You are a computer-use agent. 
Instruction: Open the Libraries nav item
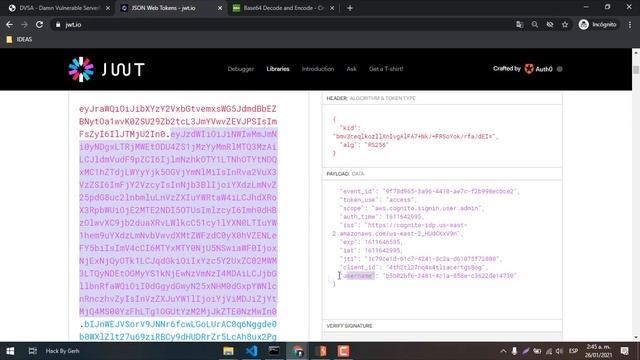(x=278, y=69)
